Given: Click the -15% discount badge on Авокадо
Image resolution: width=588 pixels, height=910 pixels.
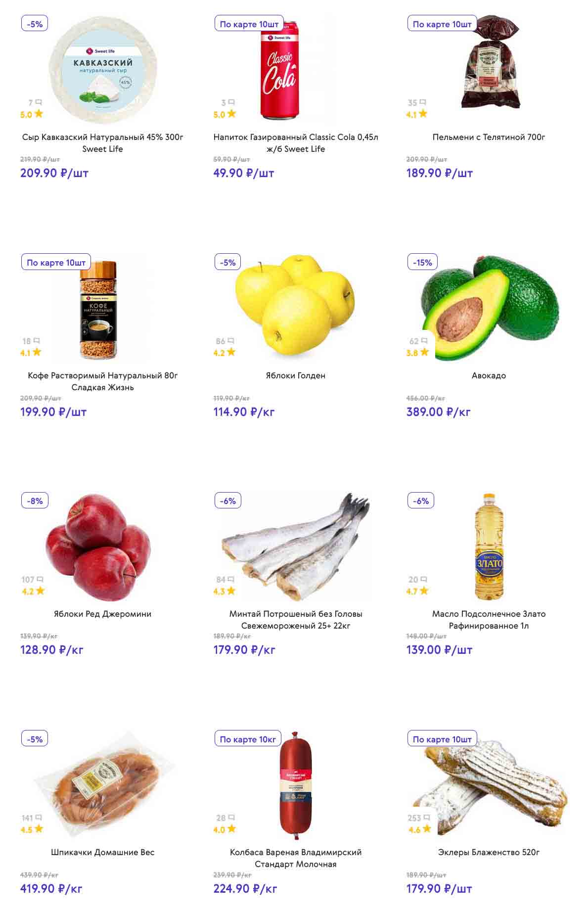Looking at the screenshot, I should pos(422,263).
